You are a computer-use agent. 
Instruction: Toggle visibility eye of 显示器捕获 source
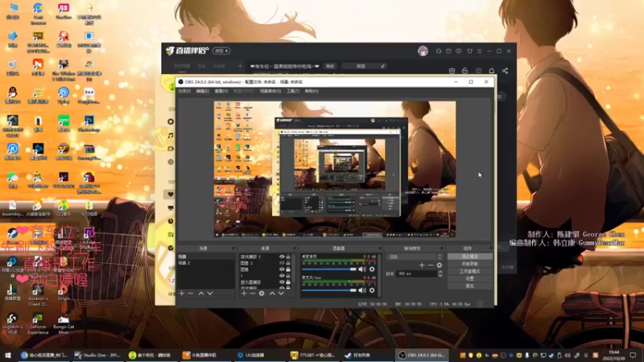[x=282, y=282]
